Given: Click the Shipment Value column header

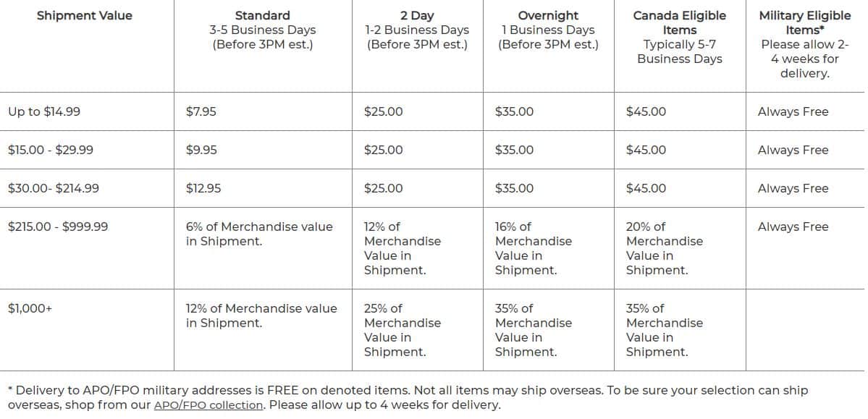Looking at the screenshot, I should tap(85, 15).
